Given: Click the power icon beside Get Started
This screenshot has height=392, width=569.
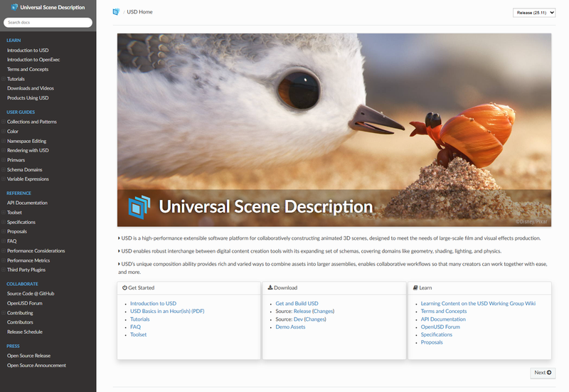Looking at the screenshot, I should [x=124, y=288].
